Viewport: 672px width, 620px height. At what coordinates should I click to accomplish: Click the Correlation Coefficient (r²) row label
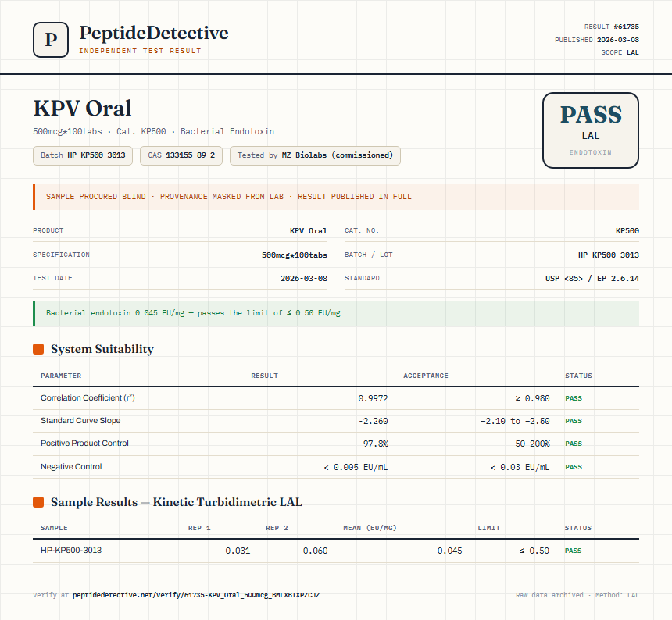coord(88,397)
